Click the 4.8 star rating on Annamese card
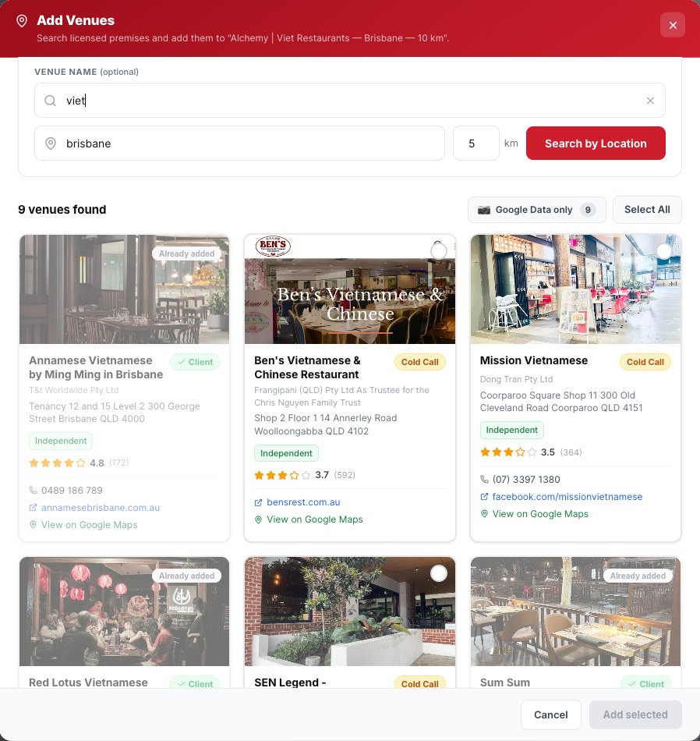Viewport: 700px width, 741px height. (x=79, y=463)
